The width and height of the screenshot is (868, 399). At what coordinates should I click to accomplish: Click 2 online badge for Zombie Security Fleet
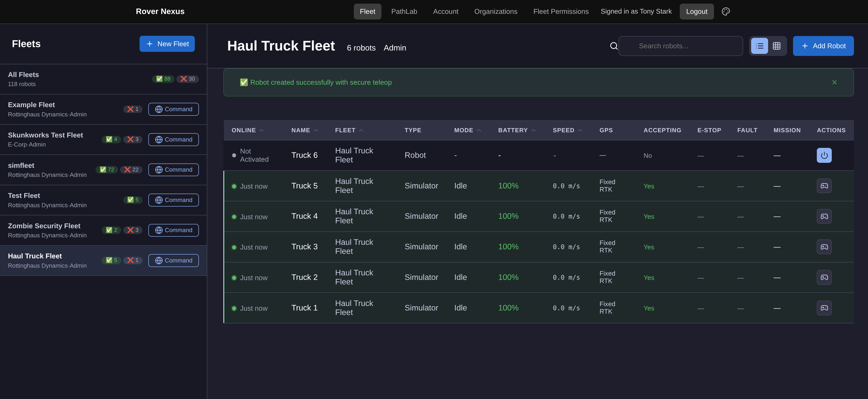pyautogui.click(x=111, y=230)
